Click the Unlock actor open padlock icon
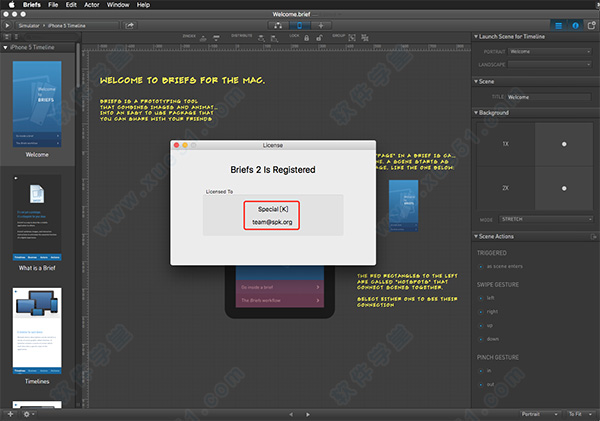 click(x=319, y=38)
